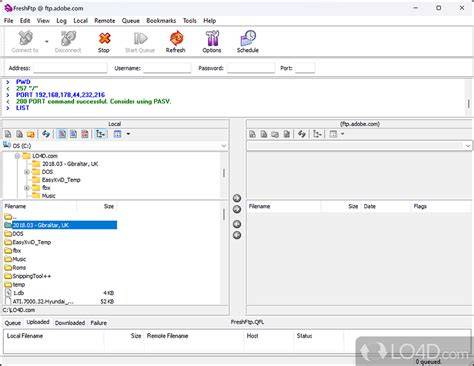Click the columns layout icon in remote toolbar
This screenshot has width=474, height=366.
[x=333, y=134]
